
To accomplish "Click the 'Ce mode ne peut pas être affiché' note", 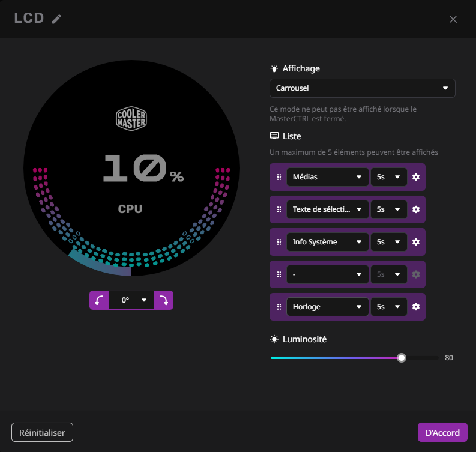I will [x=343, y=114].
